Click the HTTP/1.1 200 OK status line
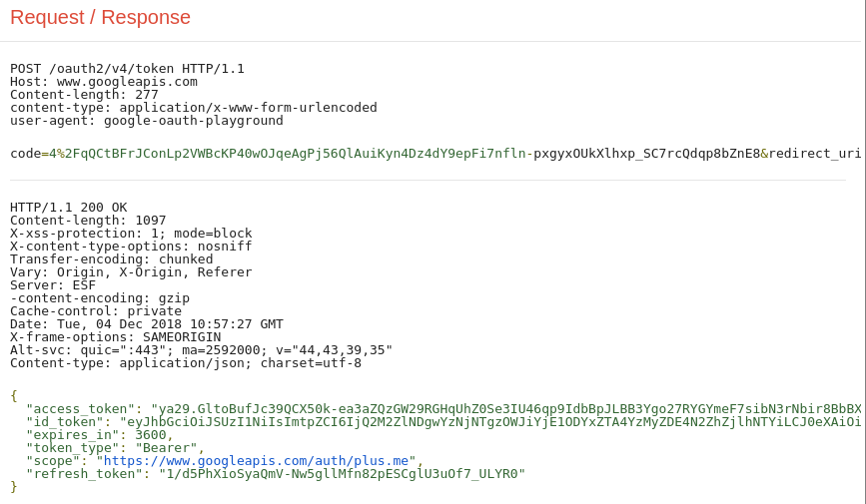 pyautogui.click(x=69, y=208)
